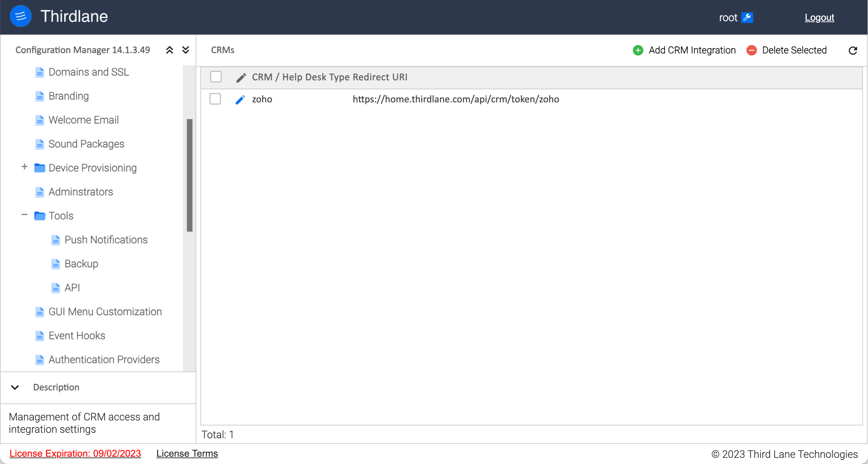The image size is (868, 464).
Task: Click the root username label
Action: point(728,17)
